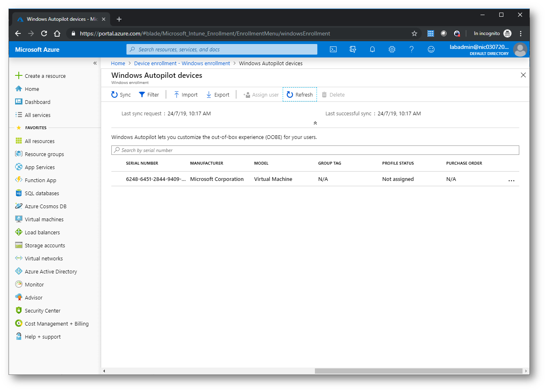Open the portal settings gear

tap(392, 49)
